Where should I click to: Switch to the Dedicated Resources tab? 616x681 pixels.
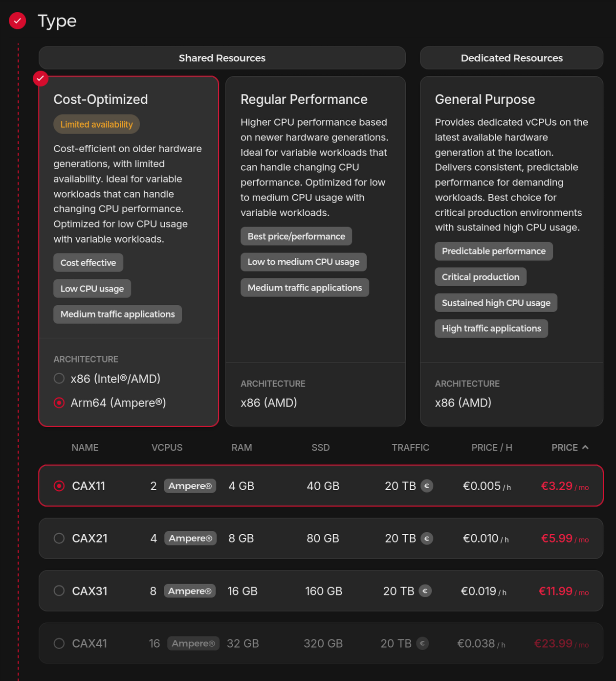511,58
